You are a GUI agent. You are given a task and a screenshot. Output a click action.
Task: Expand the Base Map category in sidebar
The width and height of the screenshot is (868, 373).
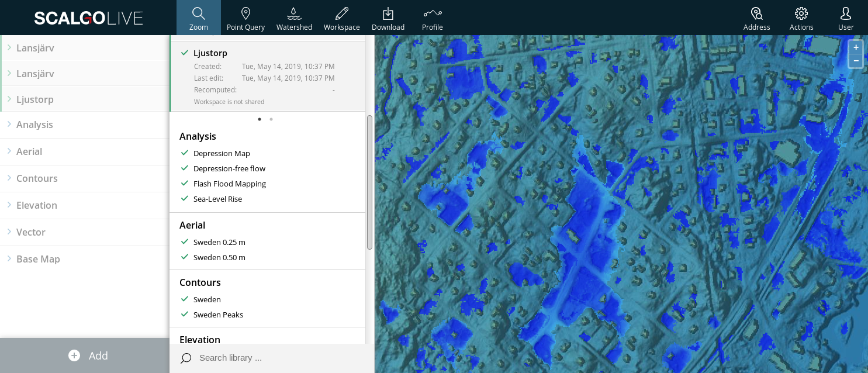click(x=85, y=259)
